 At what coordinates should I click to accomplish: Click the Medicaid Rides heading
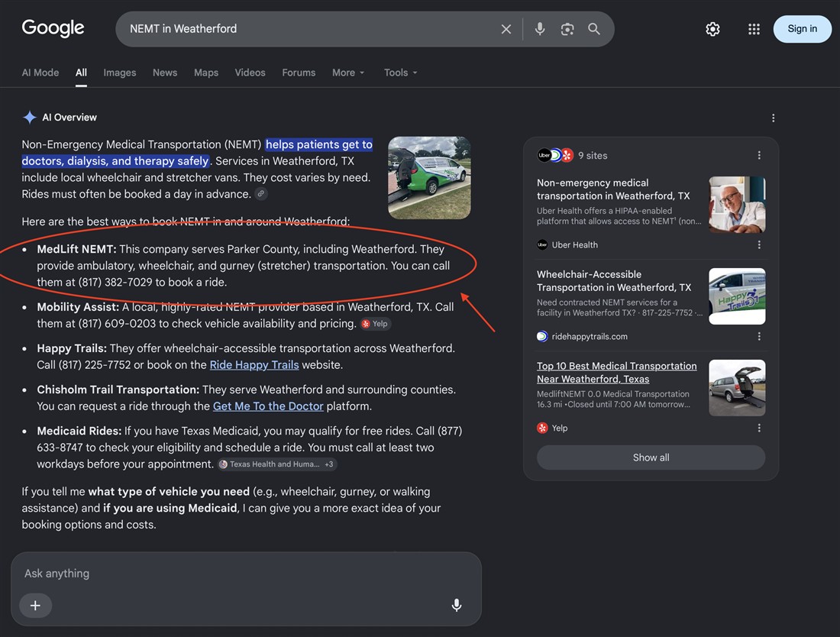(79, 431)
